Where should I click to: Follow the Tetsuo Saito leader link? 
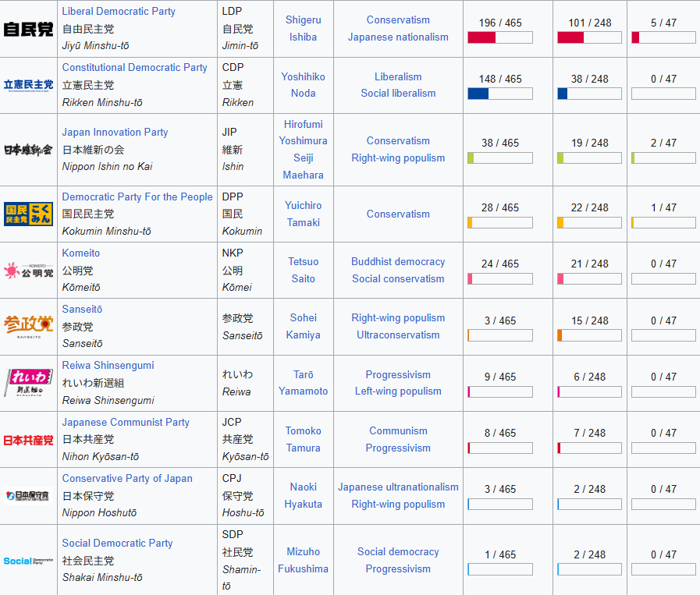point(303,270)
